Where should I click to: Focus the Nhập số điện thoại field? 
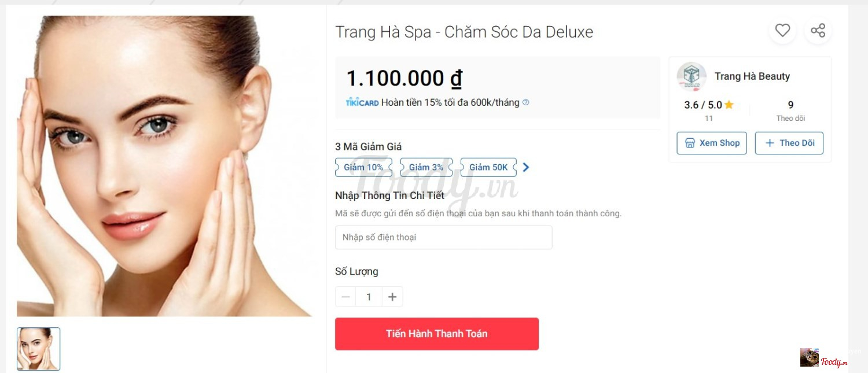pyautogui.click(x=443, y=237)
